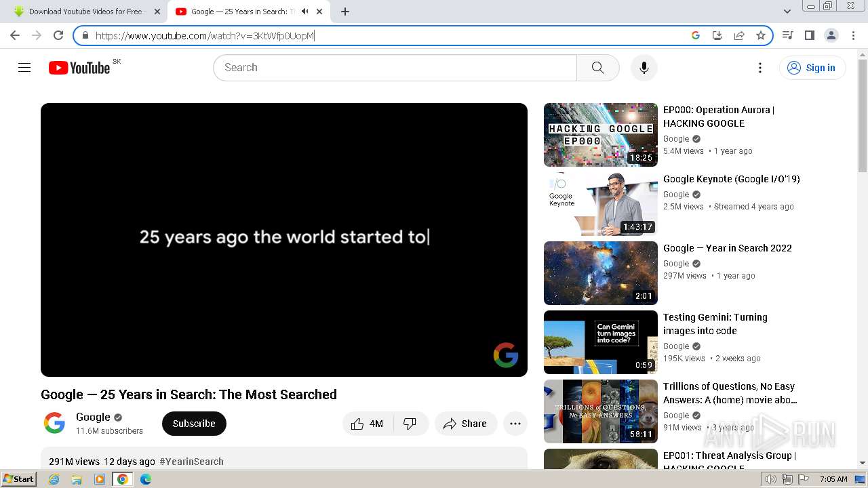Click the taskbar clock 7:05 AM
868x488 pixels.
pyautogui.click(x=833, y=479)
